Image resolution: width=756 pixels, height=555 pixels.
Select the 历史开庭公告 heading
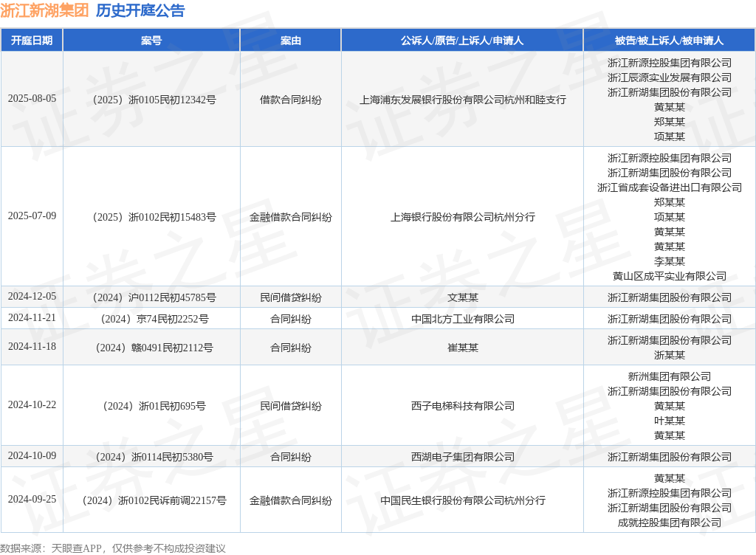point(140,10)
